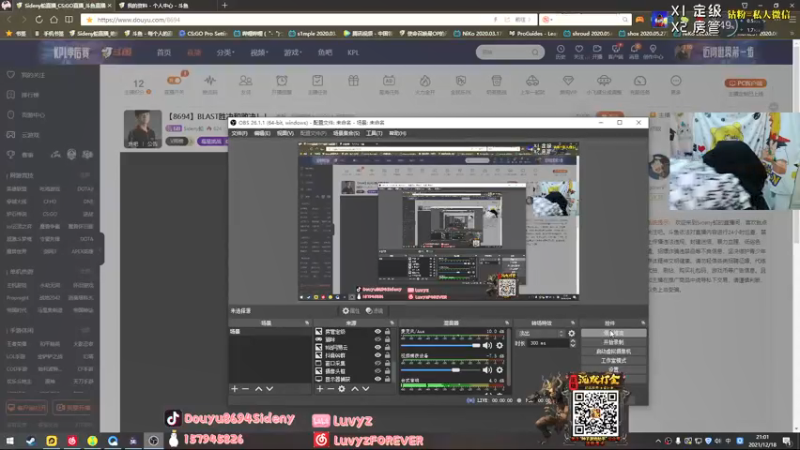Undock the Sources panel icon

(392, 323)
